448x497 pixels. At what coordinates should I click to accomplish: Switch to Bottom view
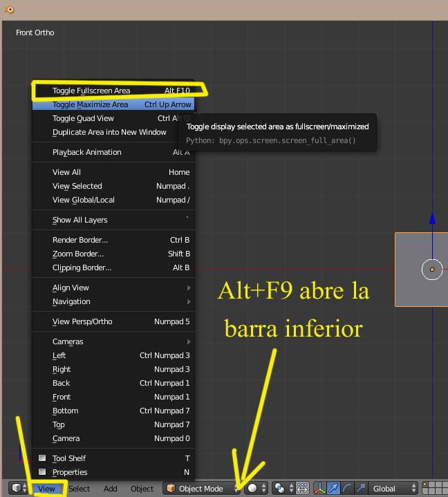pyautogui.click(x=113, y=411)
